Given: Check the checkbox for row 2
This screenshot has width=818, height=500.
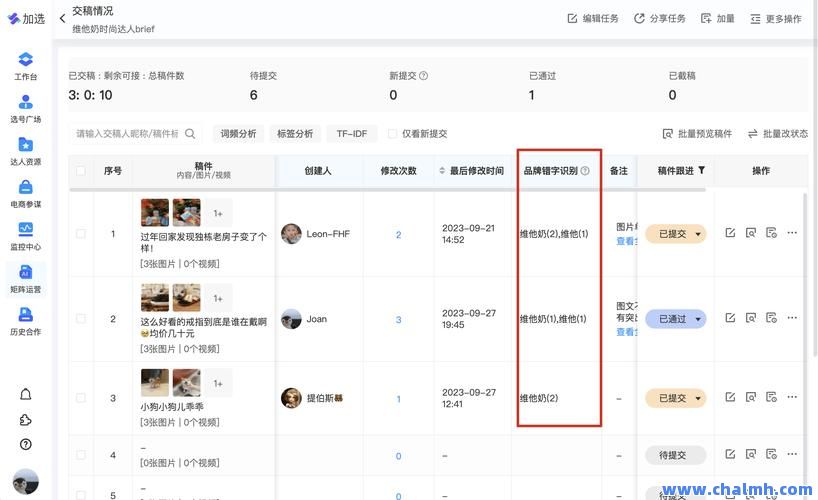Looking at the screenshot, I should (81, 318).
